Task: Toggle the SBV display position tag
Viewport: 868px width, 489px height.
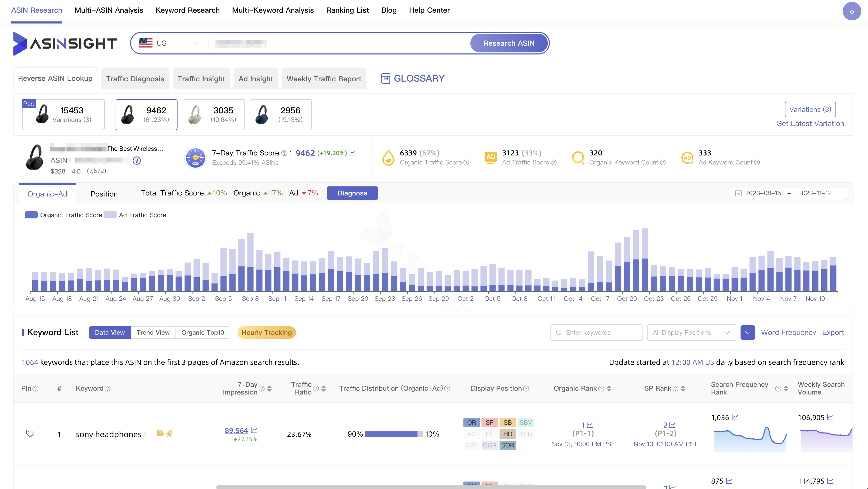Action: click(x=525, y=423)
